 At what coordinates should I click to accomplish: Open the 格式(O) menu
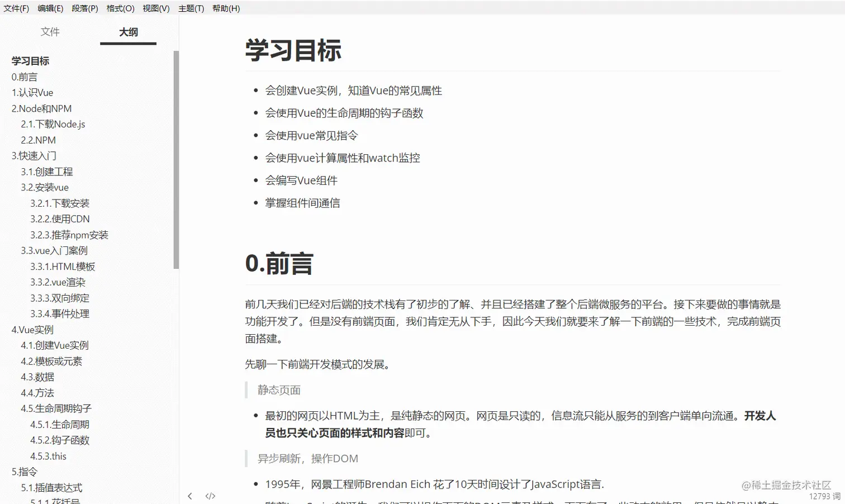tap(120, 8)
